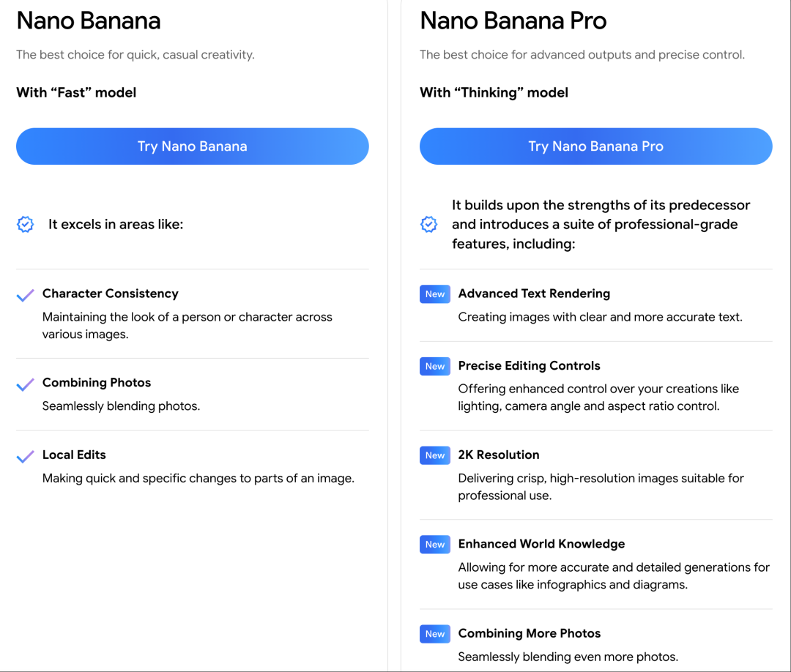Click the Local Edits feature title
Screen dimensions: 791x672
coord(74,455)
